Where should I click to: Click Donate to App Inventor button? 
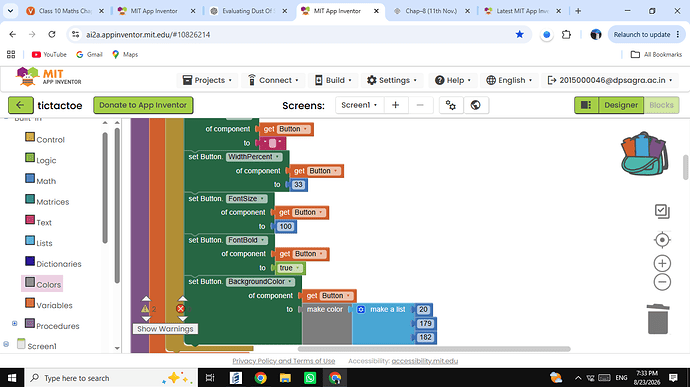point(143,105)
